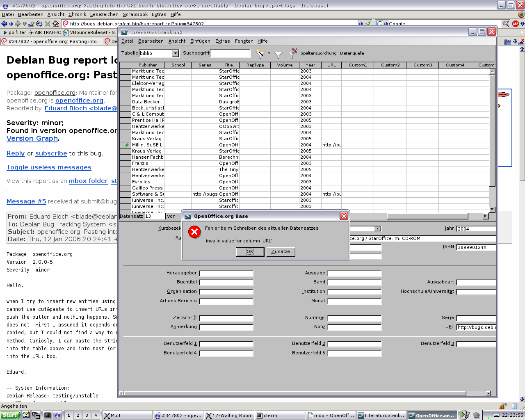The height and width of the screenshot is (420, 525).
Task: Click the web browser launcher icon in taskbar
Action: pos(57,415)
